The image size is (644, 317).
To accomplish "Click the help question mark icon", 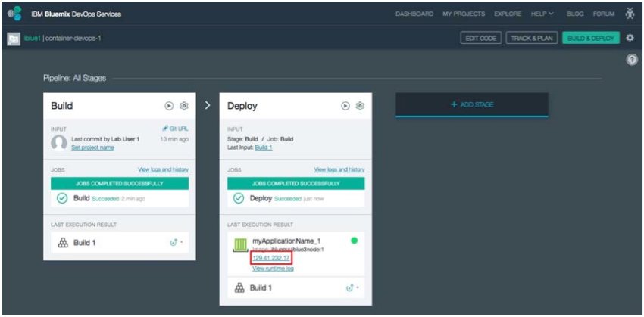I will point(631,60).
